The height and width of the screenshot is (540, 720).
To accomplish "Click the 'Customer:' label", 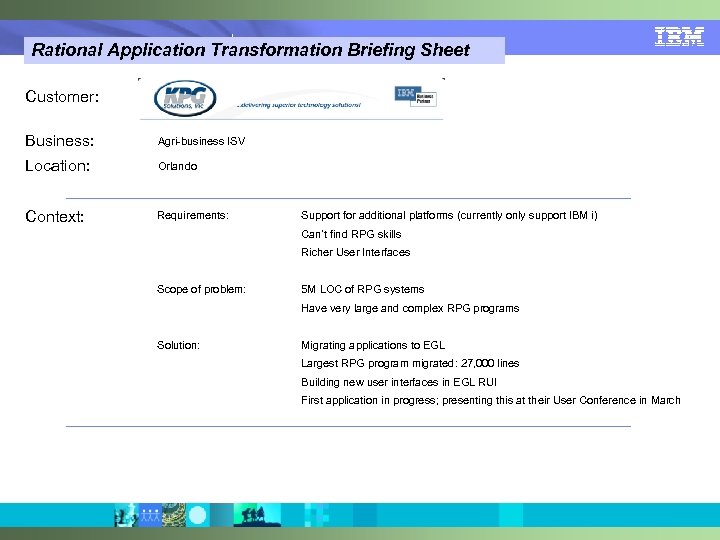I will pyautogui.click(x=62, y=96).
